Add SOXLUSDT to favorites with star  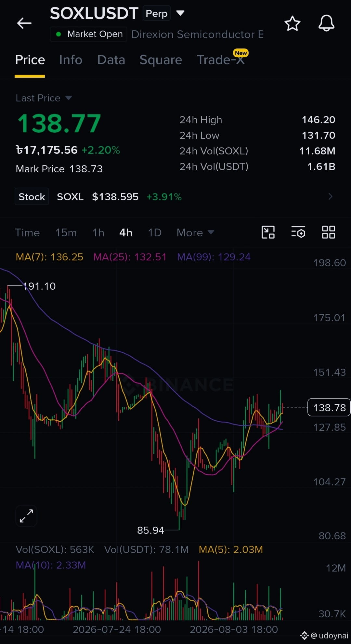click(292, 23)
